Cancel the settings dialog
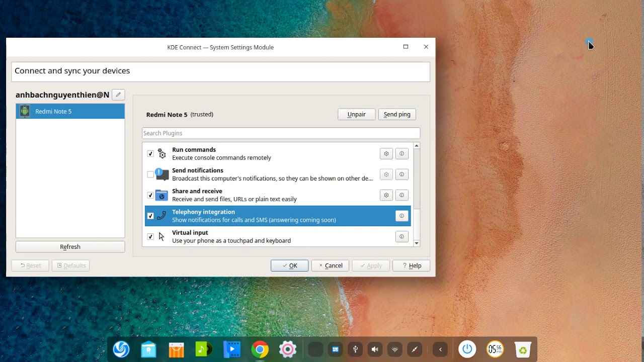644x362 pixels. tap(330, 265)
